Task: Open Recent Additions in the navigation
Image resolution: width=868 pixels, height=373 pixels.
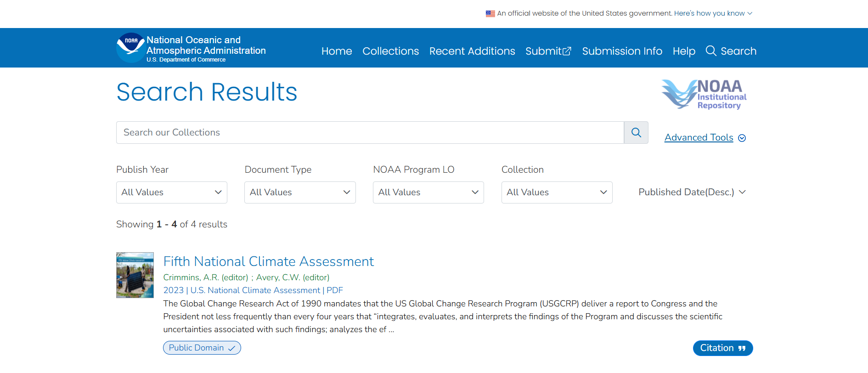Action: pos(472,51)
